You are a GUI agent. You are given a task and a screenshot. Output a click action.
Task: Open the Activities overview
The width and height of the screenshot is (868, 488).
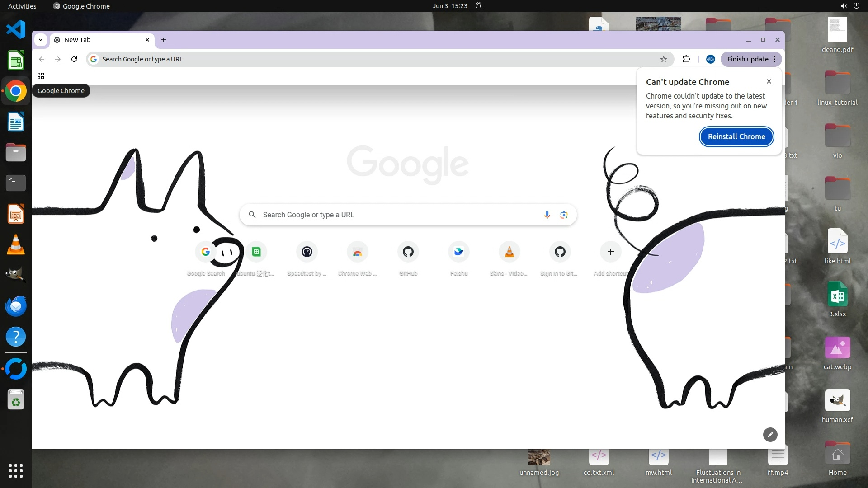22,6
